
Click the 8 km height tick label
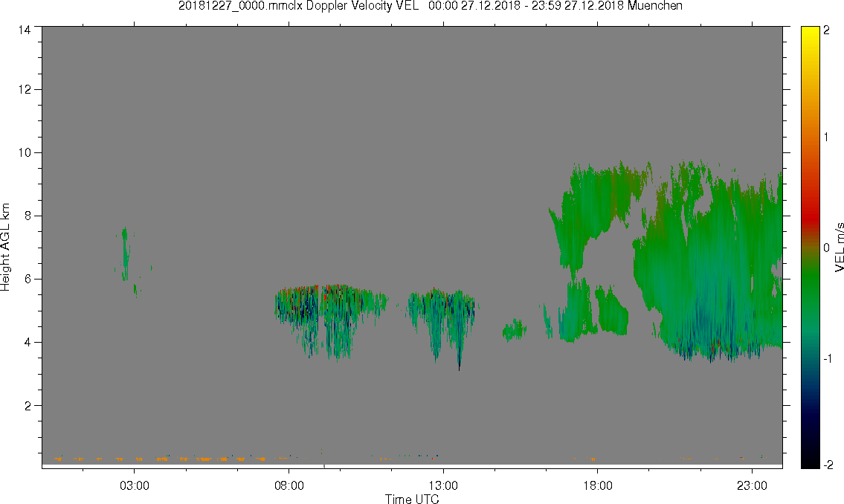coord(28,216)
